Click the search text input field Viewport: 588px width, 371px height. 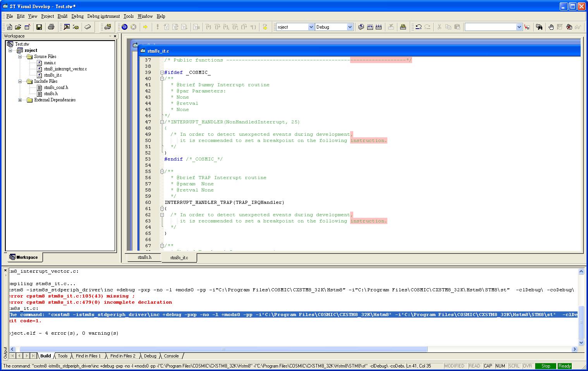click(491, 27)
